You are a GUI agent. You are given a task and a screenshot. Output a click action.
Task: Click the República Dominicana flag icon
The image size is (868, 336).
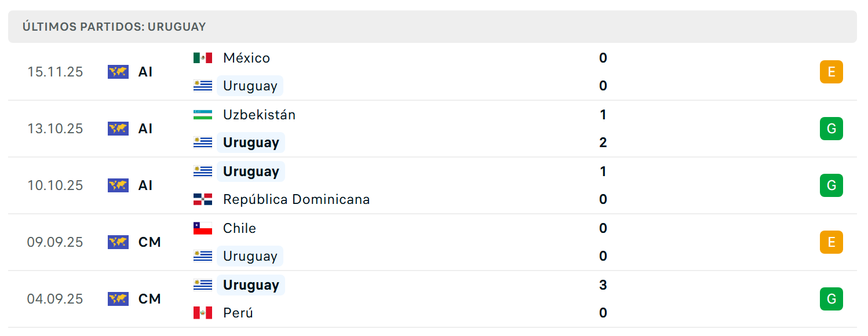pyautogui.click(x=203, y=199)
